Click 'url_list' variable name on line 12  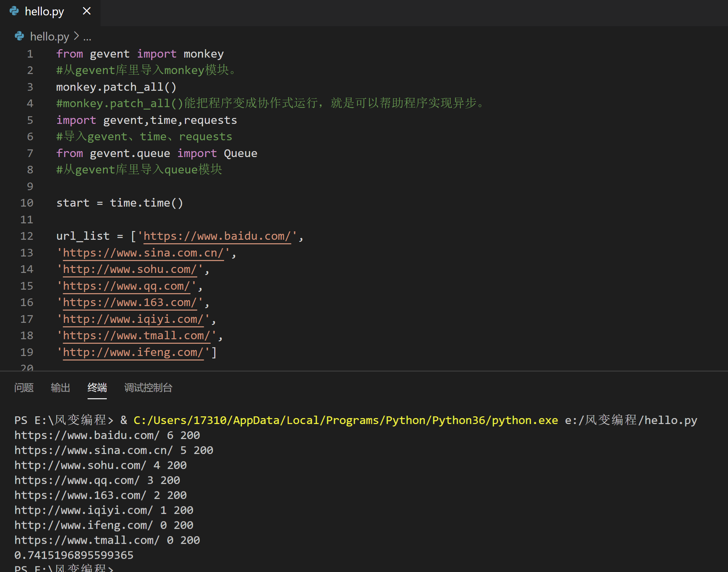pos(83,236)
